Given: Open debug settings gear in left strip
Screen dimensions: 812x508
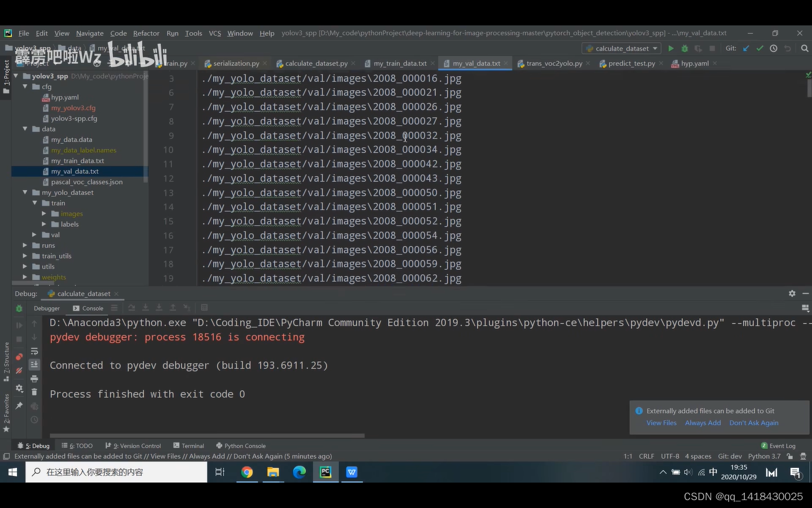Looking at the screenshot, I should [19, 388].
